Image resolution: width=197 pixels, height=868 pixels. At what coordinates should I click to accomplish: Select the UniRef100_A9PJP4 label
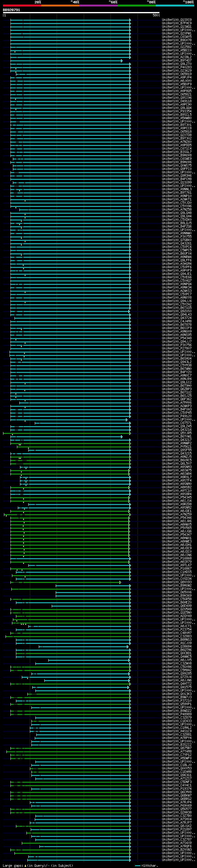pos(177,78)
